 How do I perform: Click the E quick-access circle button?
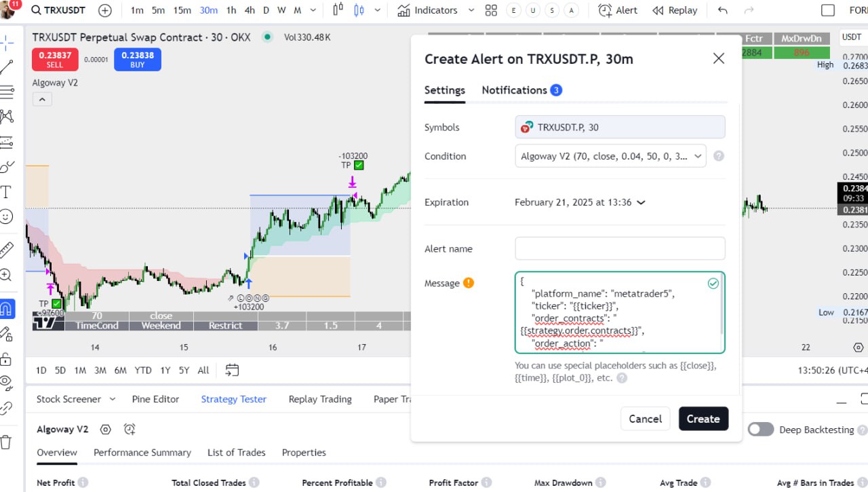point(514,10)
